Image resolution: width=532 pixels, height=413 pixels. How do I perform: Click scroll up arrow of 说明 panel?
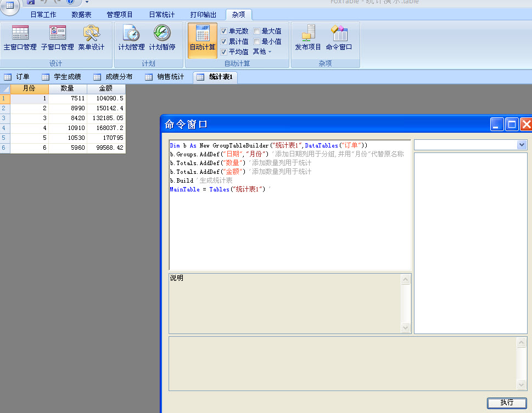[405, 279]
